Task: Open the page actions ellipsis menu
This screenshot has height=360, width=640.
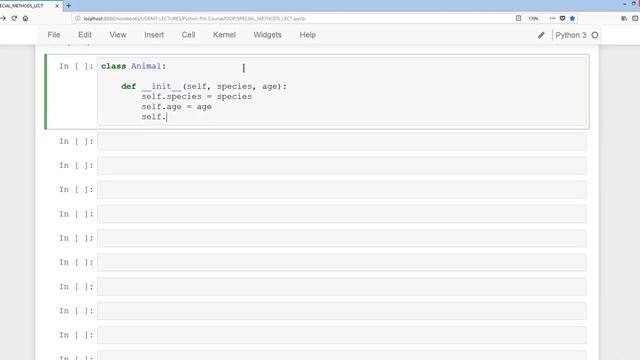Action: pyautogui.click(x=552, y=18)
